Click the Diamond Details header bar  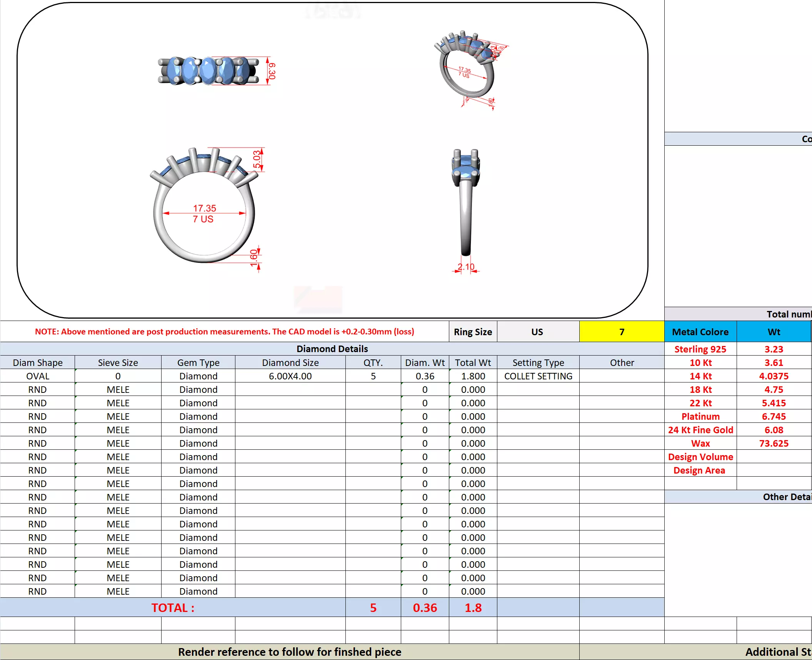(x=332, y=349)
